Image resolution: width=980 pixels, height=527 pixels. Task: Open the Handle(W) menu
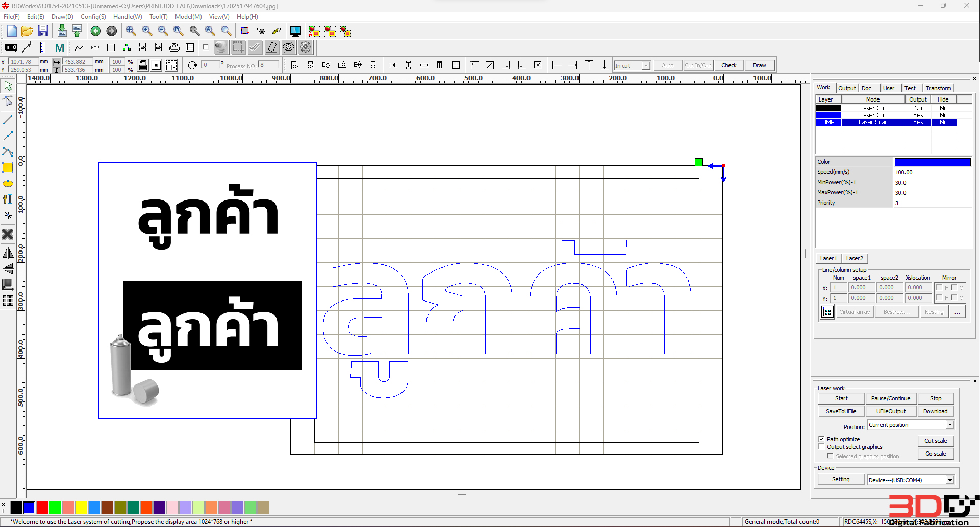click(128, 17)
